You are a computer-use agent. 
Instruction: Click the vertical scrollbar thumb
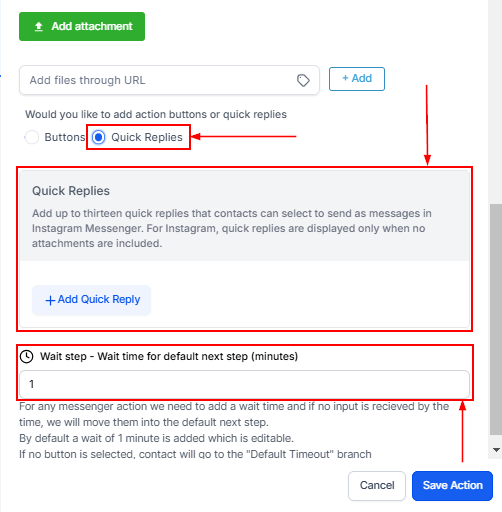[496, 319]
